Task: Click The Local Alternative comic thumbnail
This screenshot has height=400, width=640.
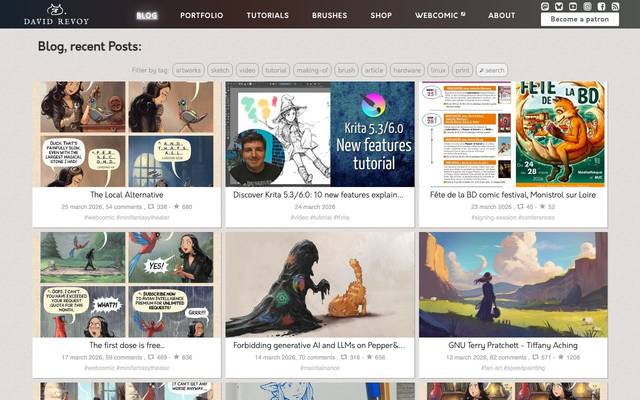Action: pos(127,134)
